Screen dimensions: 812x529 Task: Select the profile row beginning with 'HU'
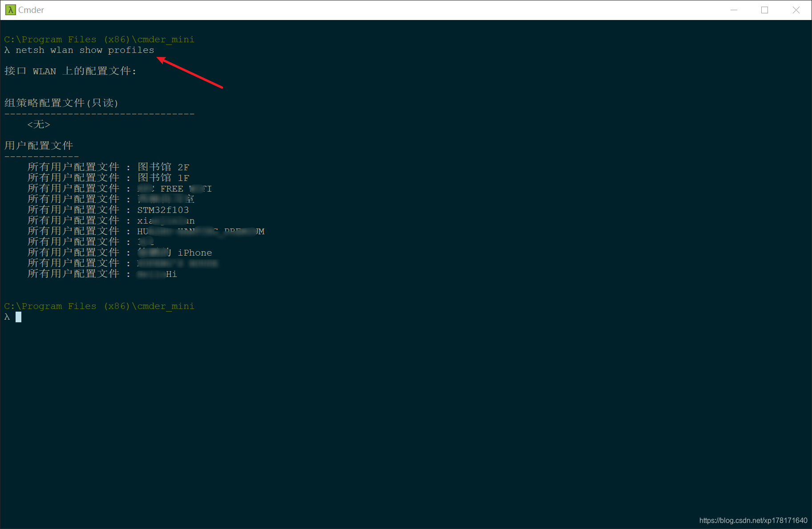point(146,231)
